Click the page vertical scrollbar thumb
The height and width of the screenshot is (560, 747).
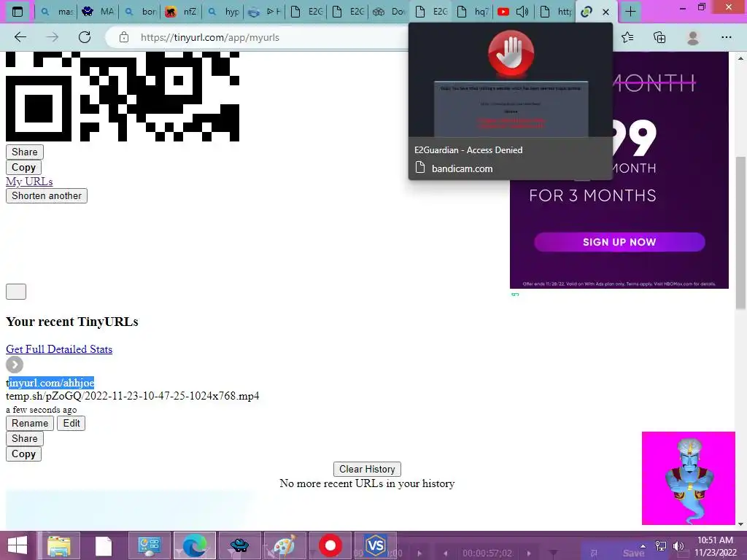[x=741, y=233]
